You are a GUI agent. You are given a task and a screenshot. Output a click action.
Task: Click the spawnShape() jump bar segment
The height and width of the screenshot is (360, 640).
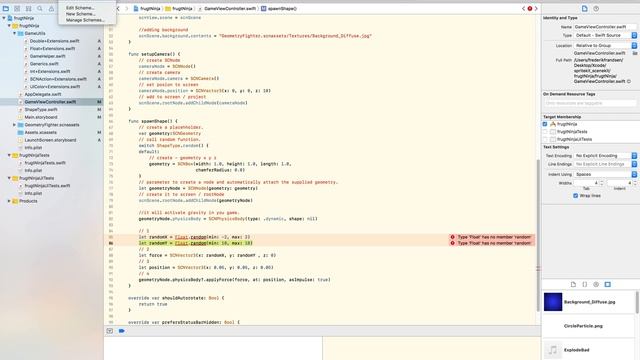coord(279,8)
